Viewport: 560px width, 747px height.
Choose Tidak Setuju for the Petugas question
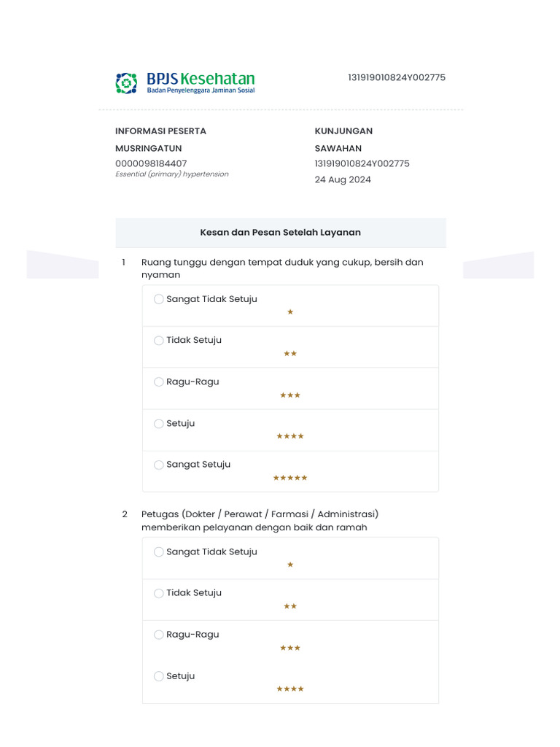pos(159,593)
